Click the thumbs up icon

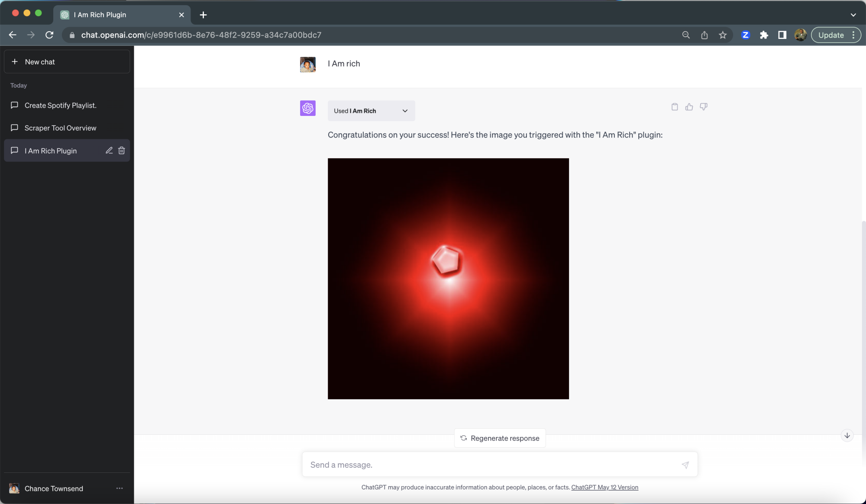coord(689,107)
